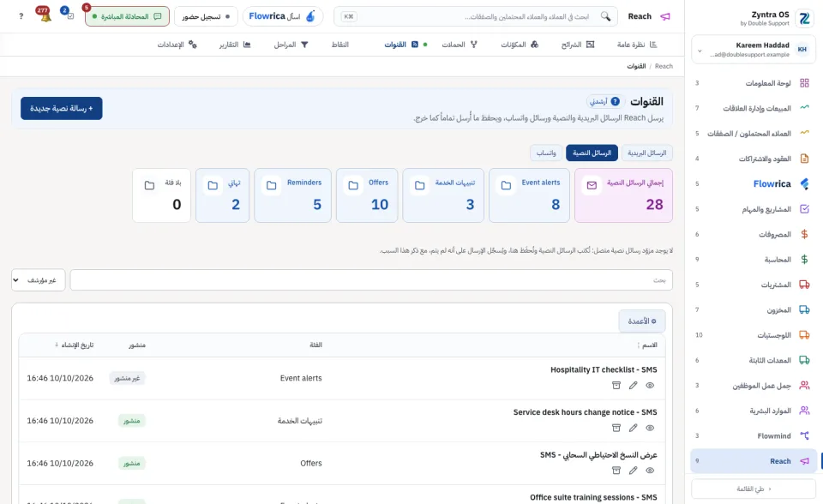Click Reach breadcrumb link
The width and height of the screenshot is (823, 504).
(664, 66)
